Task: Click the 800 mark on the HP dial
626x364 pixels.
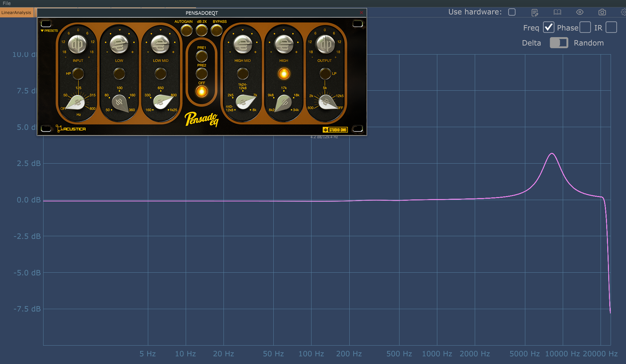Action: tap(92, 109)
